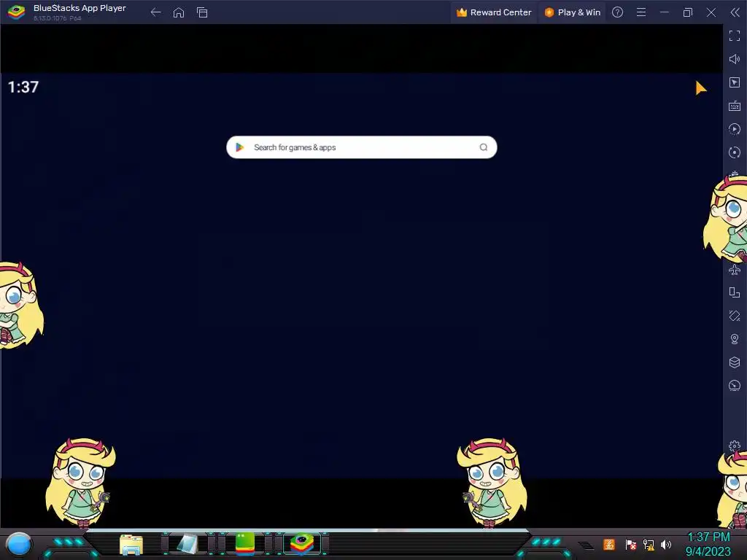Open the Action Center flag tray icon
The image size is (747, 560).
click(631, 544)
